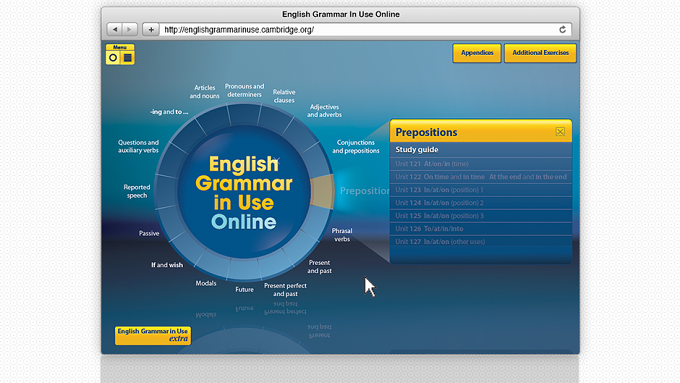Screen dimensions: 680x383
Task: Select the Articles and nouns topic
Action: [x=204, y=92]
